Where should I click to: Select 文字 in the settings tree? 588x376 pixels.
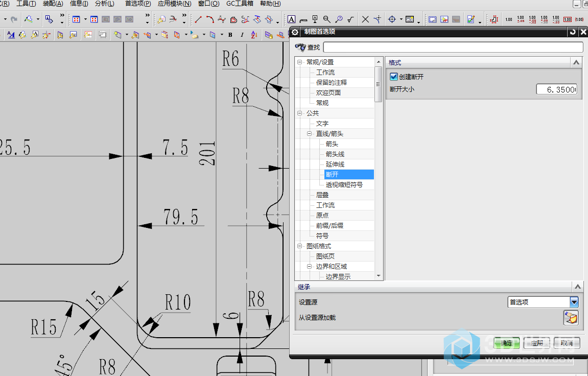pyautogui.click(x=322, y=123)
